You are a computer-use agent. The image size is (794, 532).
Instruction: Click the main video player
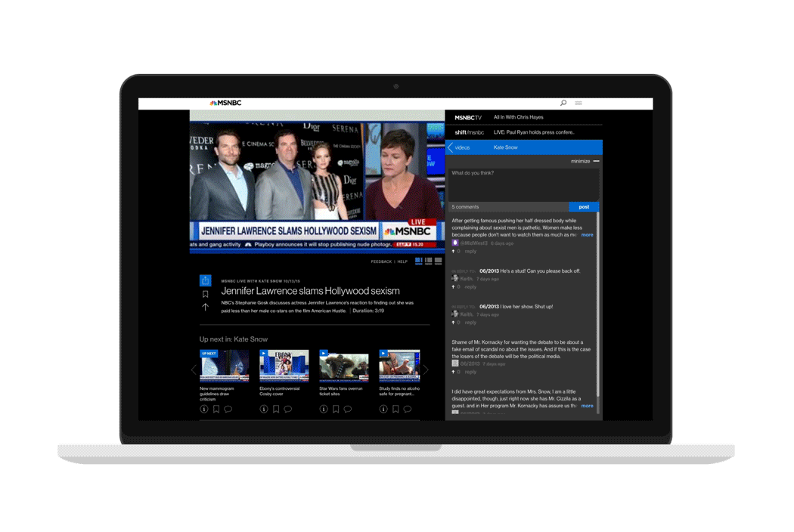317,181
